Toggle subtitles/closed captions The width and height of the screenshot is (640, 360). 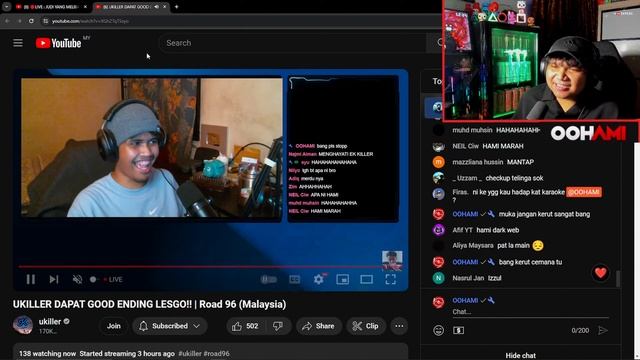click(294, 280)
